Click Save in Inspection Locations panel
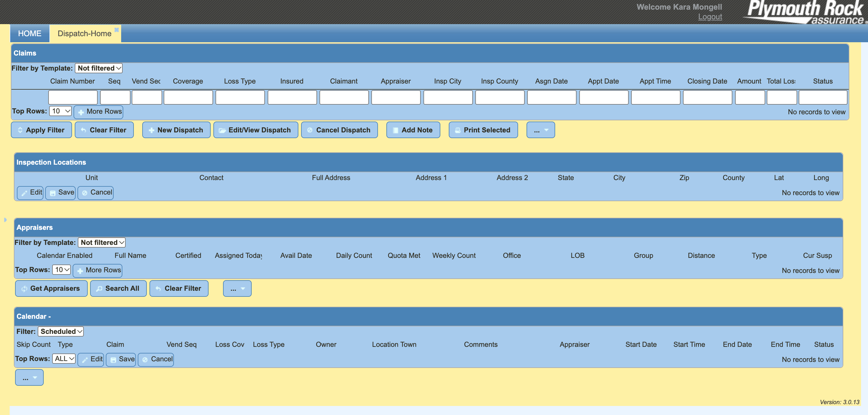Screen dimensions: 868x415 pos(60,193)
